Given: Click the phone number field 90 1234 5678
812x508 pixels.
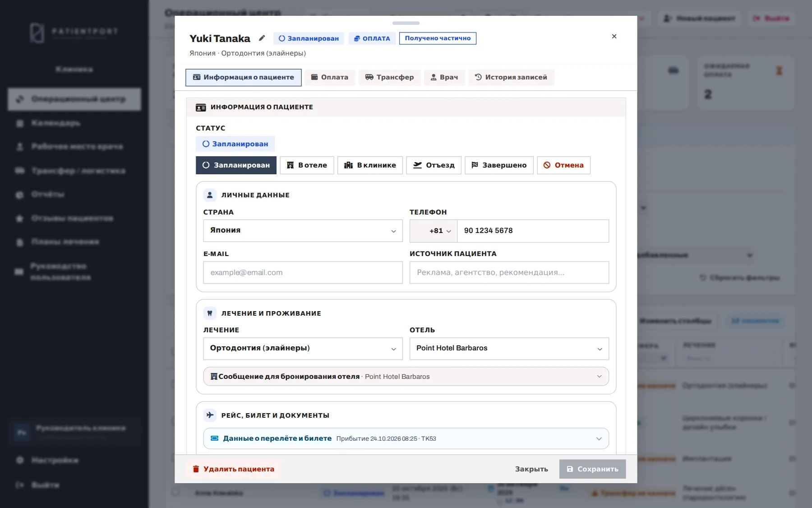Looking at the screenshot, I should pos(533,231).
